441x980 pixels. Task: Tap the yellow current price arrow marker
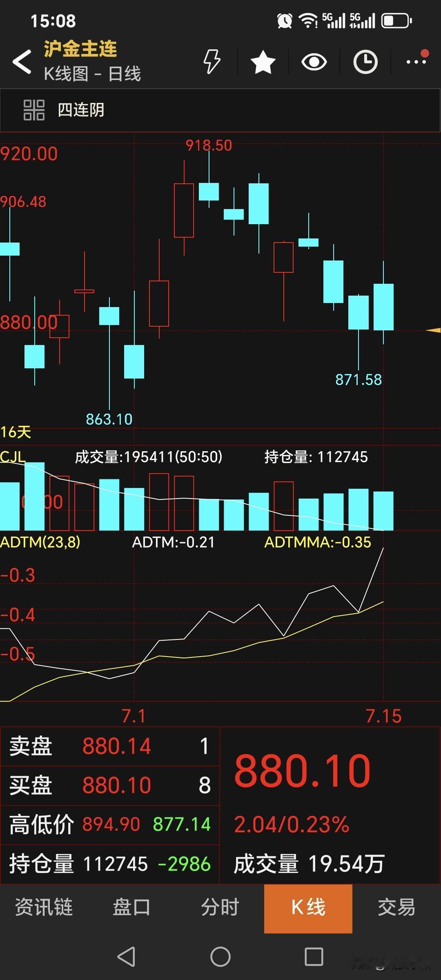(433, 330)
